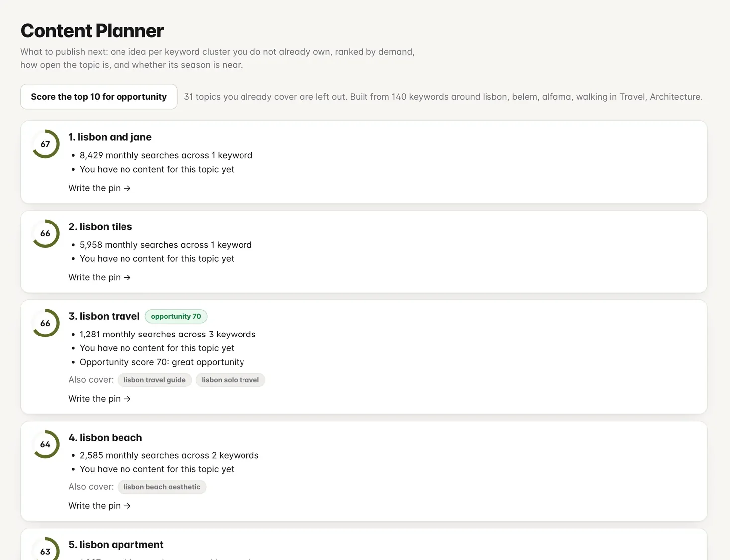The width and height of the screenshot is (730, 560).
Task: Click no content text under lisbon beach
Action: coord(157,469)
